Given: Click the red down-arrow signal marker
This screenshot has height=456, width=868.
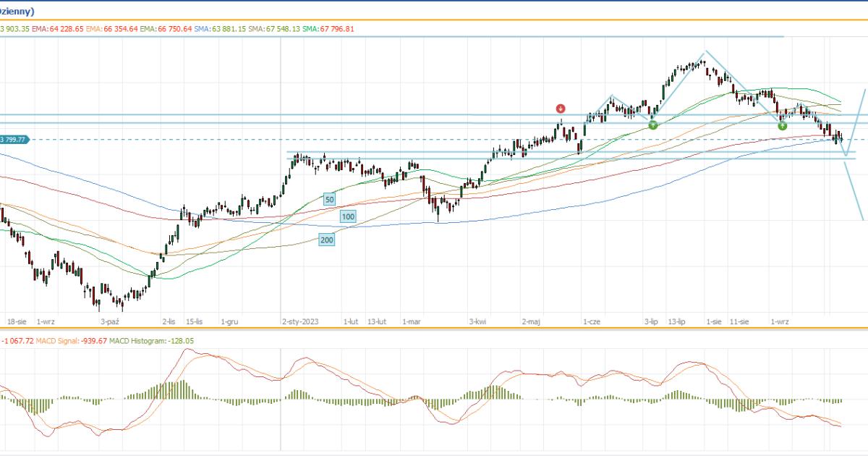Looking at the screenshot, I should tap(561, 109).
